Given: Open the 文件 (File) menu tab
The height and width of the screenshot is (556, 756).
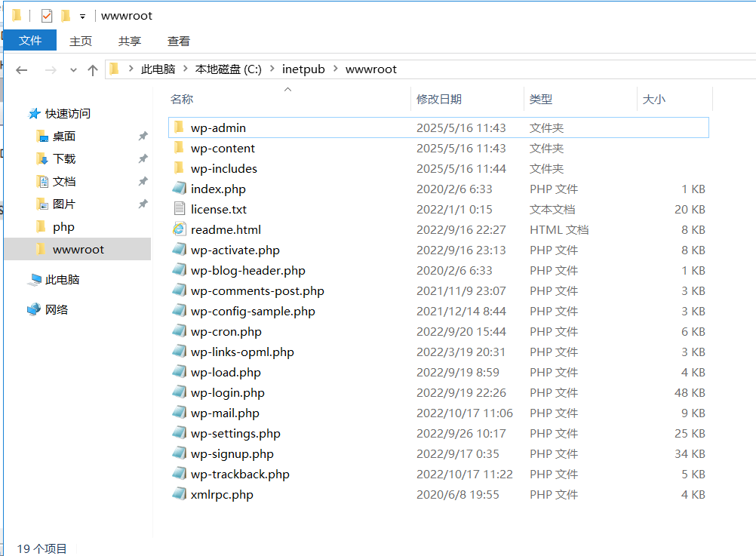Looking at the screenshot, I should pos(30,41).
